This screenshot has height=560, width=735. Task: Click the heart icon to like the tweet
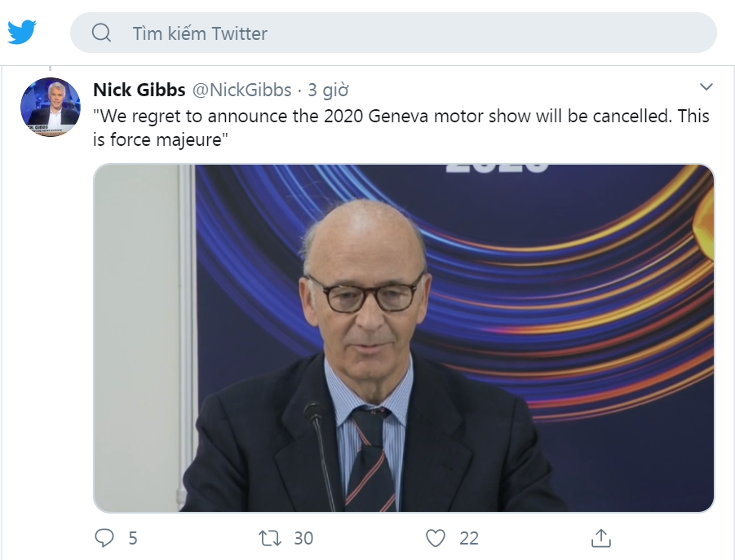point(435,538)
